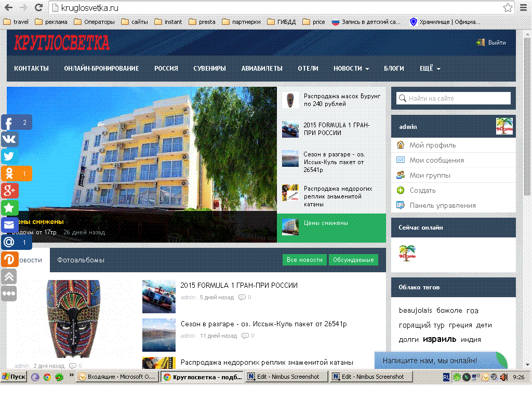
Task: Open the АВИАБИЛЕТЫ menu item
Action: [262, 69]
